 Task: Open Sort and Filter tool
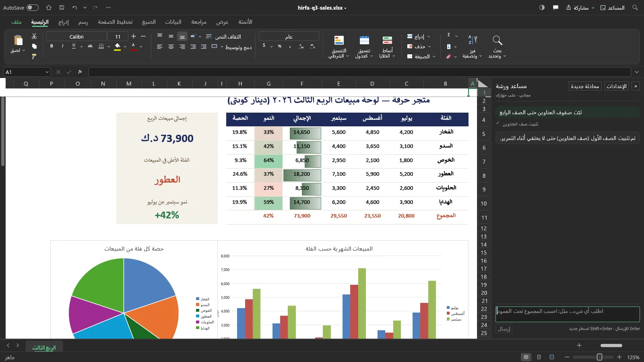[473, 47]
